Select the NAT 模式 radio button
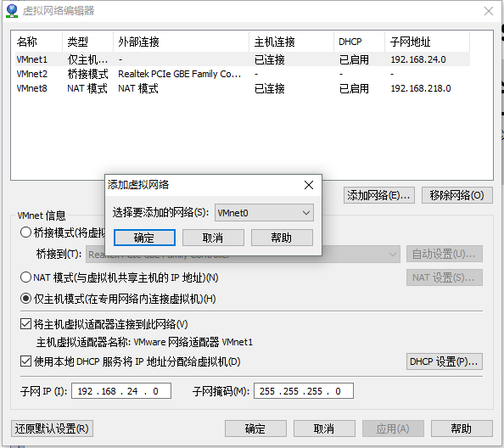This screenshot has height=448, width=504. (x=25, y=277)
